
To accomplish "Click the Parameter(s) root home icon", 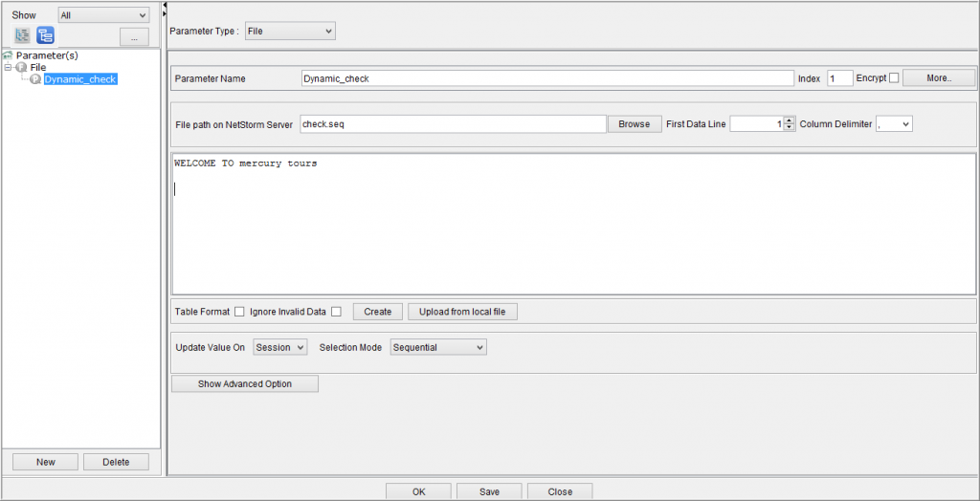I will [x=9, y=55].
